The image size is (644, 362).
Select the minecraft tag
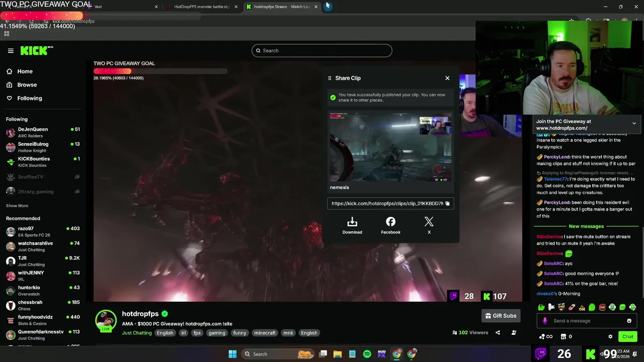pyautogui.click(x=265, y=333)
